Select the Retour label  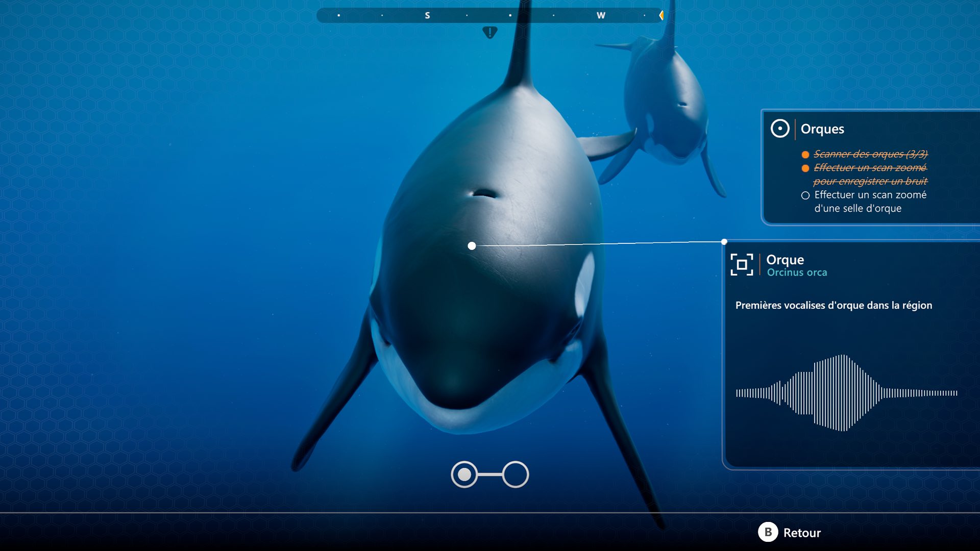tap(802, 533)
